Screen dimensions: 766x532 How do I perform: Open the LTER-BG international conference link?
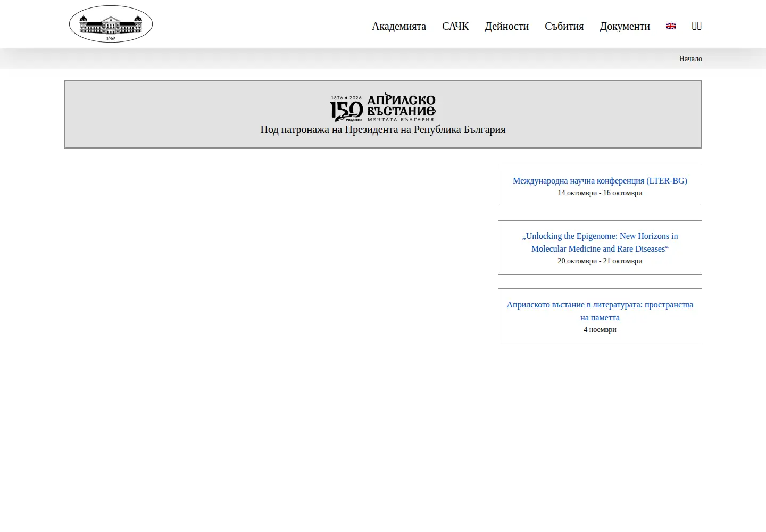(600, 181)
